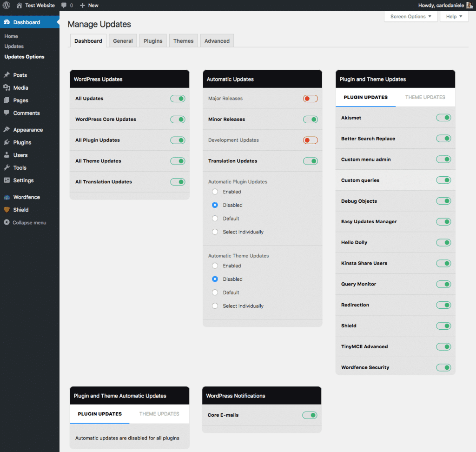Image resolution: width=476 pixels, height=452 pixels.
Task: Open the Theme Updates tab
Action: (425, 97)
